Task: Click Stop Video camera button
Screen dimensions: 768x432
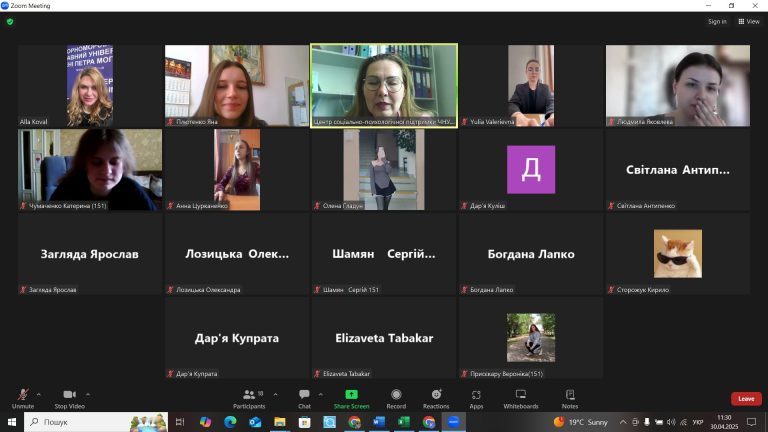Action: (69, 397)
